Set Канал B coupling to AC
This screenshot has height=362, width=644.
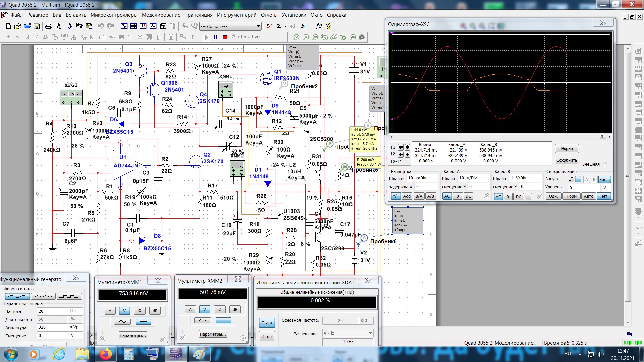click(498, 197)
